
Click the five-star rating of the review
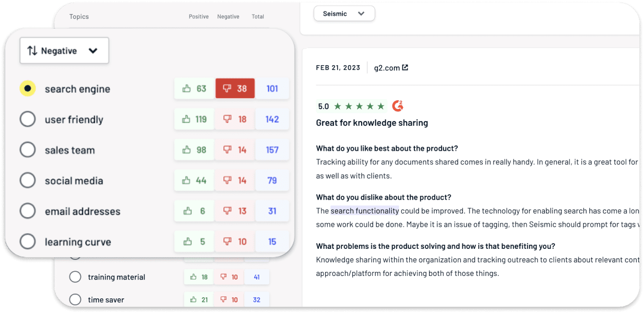pyautogui.click(x=359, y=106)
